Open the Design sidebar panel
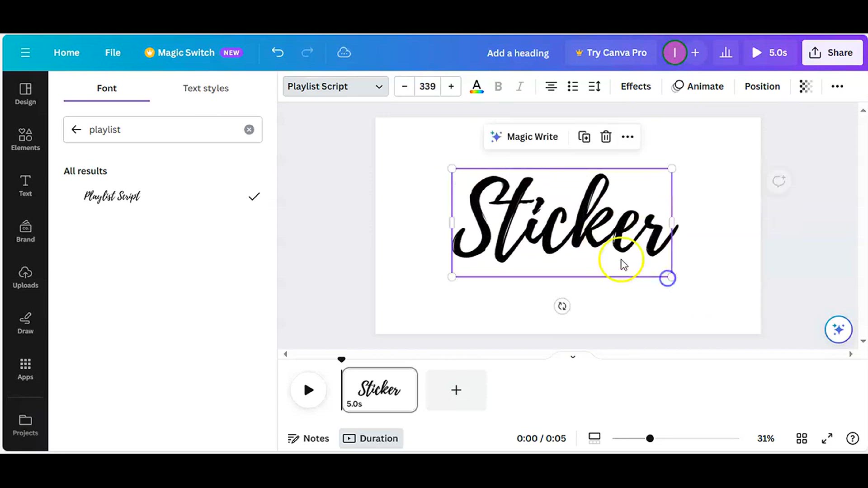This screenshot has height=488, width=868. (25, 94)
